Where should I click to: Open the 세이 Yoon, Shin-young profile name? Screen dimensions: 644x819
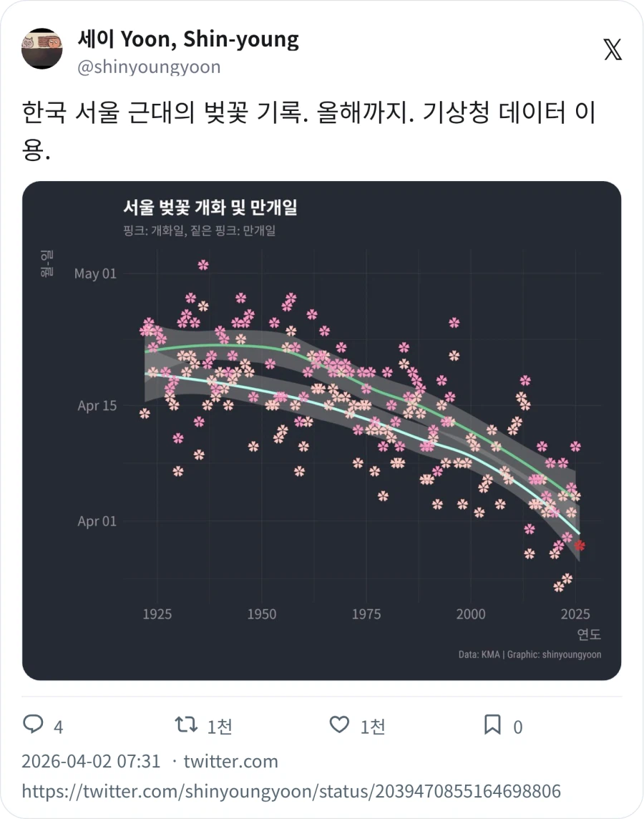(187, 39)
